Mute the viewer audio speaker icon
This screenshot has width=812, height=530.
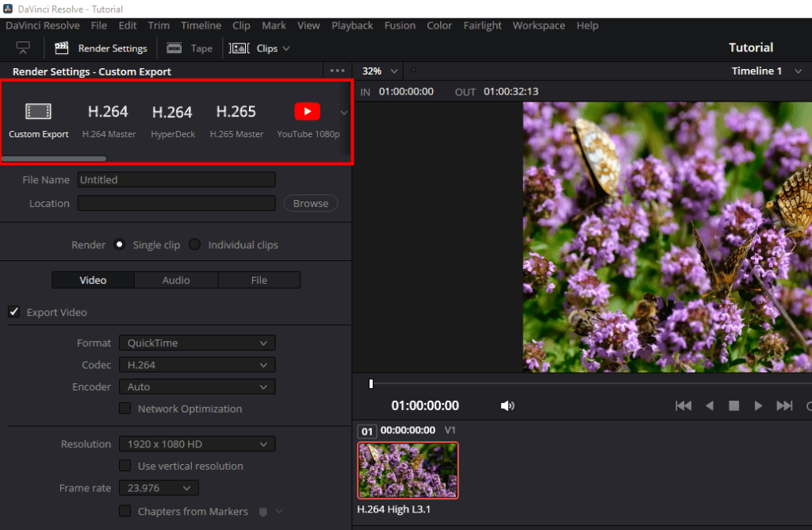(507, 405)
